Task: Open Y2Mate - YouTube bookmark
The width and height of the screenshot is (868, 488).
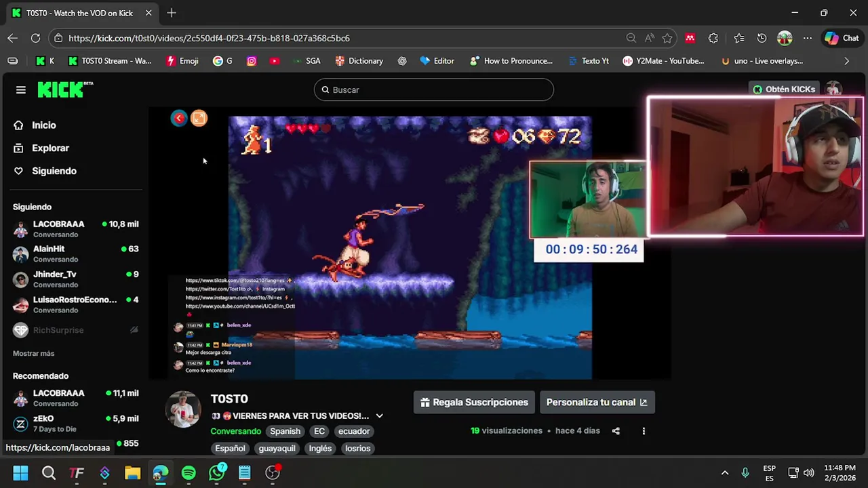Action: (x=664, y=61)
